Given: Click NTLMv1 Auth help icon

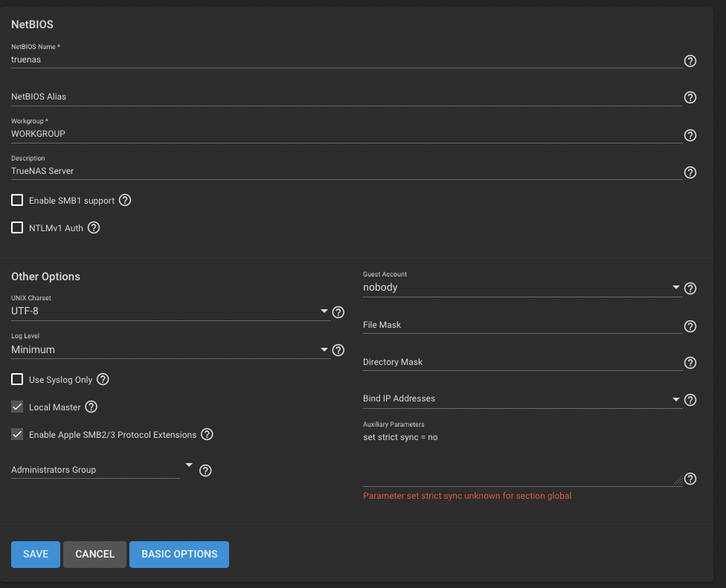Looking at the screenshot, I should 94,228.
